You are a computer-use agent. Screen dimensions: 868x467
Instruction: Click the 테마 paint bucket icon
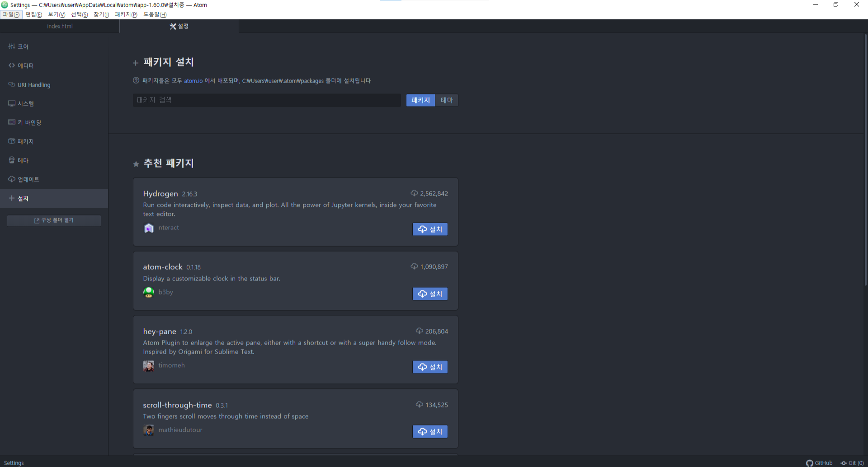point(12,160)
